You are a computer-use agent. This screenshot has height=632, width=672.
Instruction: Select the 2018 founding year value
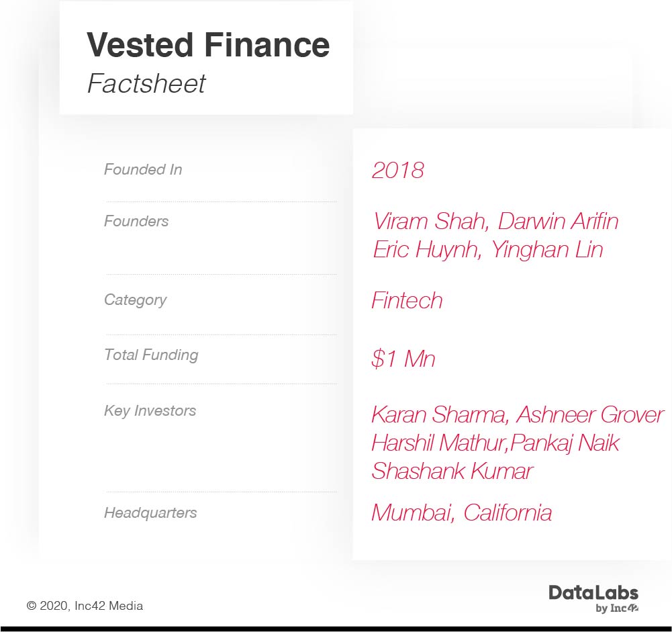tap(397, 170)
